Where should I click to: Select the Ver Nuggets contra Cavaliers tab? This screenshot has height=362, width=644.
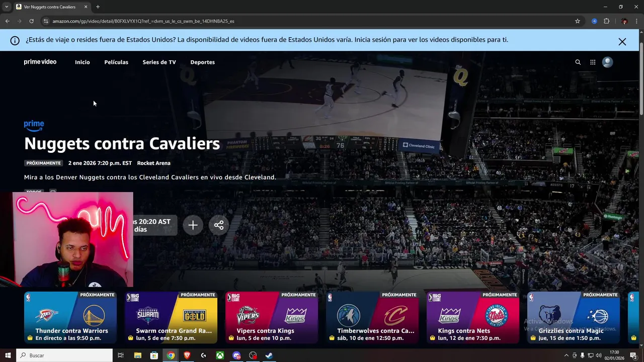[x=51, y=7]
